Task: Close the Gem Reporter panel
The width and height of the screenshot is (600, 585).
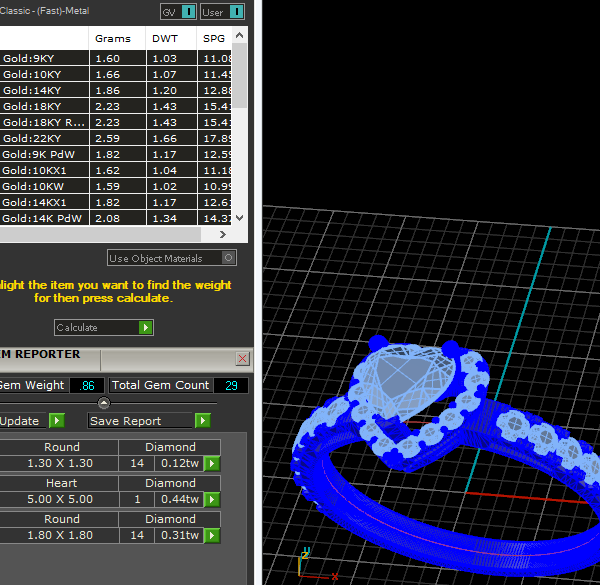Action: (x=242, y=358)
